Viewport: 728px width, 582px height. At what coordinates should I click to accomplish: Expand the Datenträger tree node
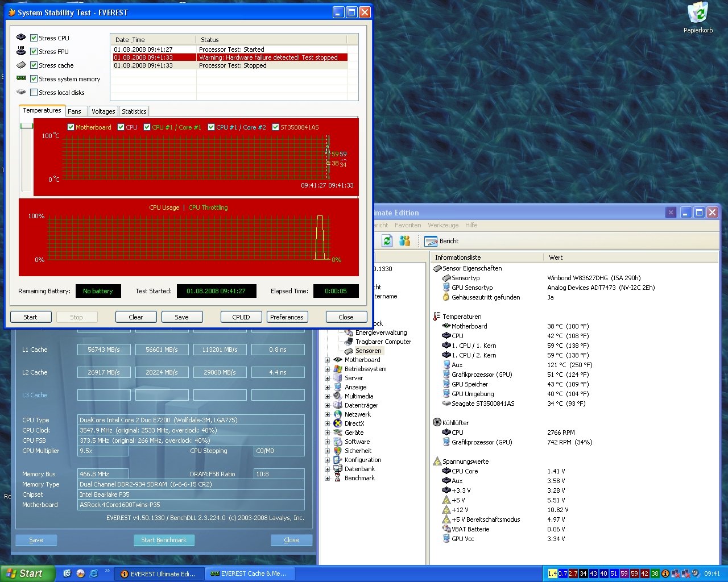(327, 405)
